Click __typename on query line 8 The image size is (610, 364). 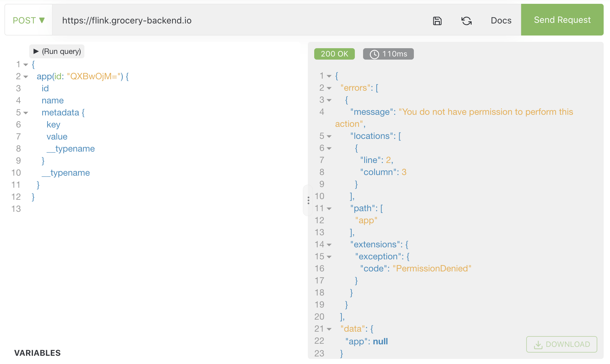click(70, 149)
